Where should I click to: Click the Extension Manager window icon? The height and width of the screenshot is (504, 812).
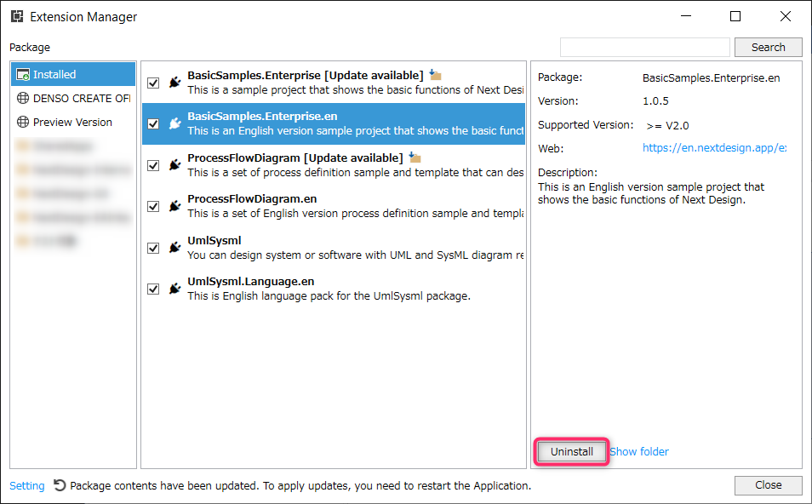pyautogui.click(x=17, y=16)
